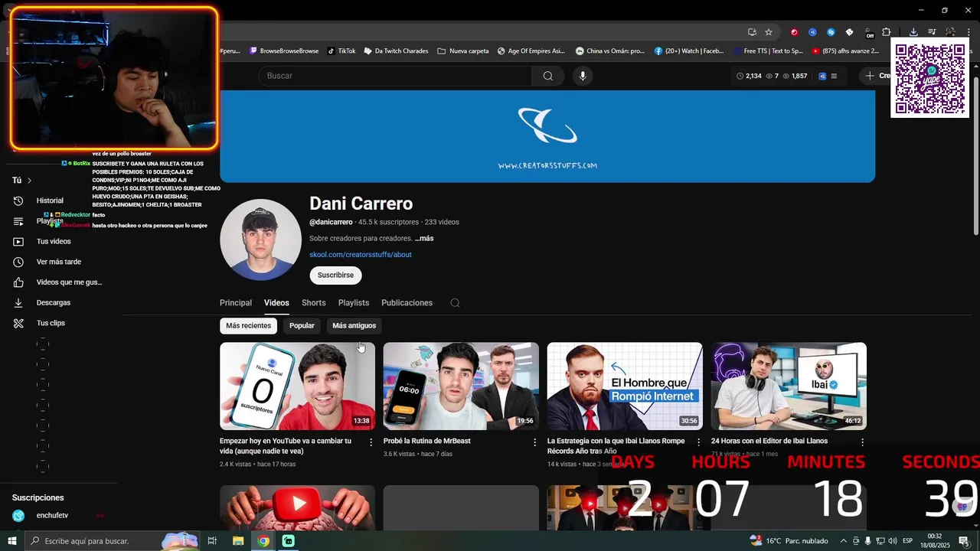Subscribe to Dani Carrero with Suscribirse

point(335,275)
